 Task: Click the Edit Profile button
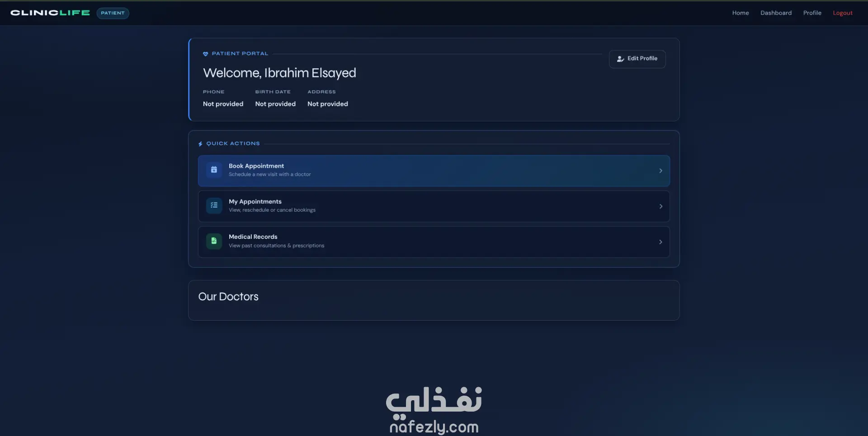637,59
